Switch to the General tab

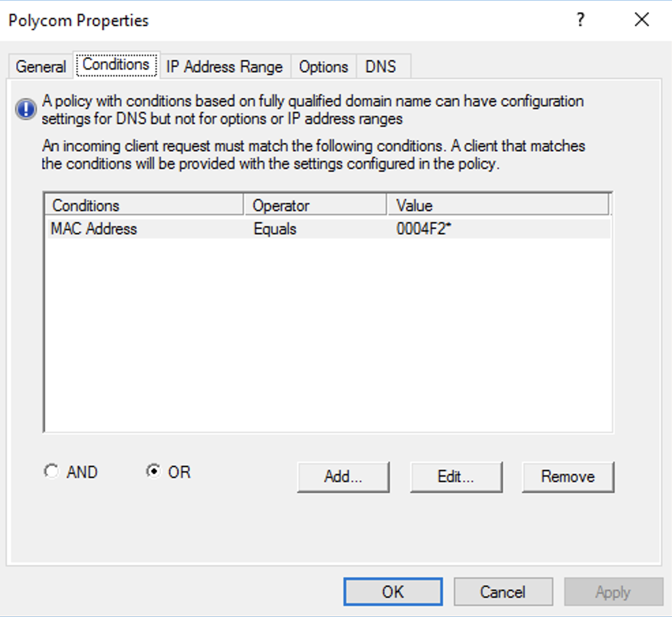(x=41, y=66)
